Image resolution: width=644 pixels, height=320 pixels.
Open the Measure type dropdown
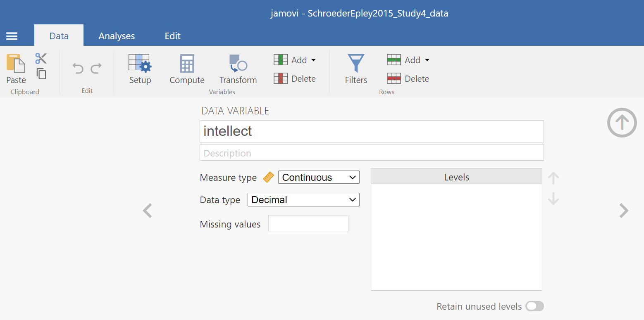(319, 178)
